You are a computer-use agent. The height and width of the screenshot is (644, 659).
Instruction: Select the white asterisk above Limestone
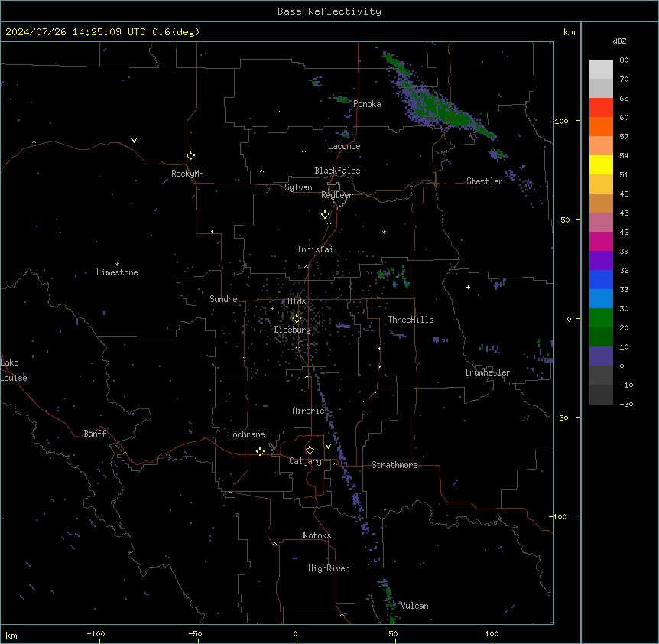point(117,265)
